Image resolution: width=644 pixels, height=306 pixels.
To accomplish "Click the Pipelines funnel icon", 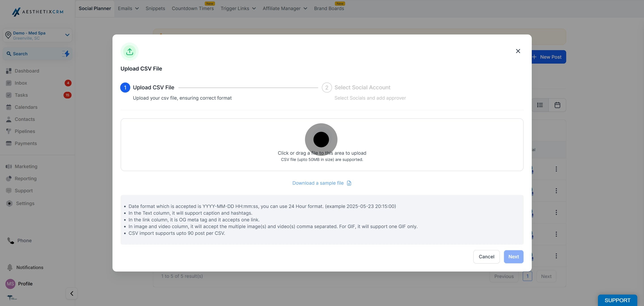I will [9, 131].
